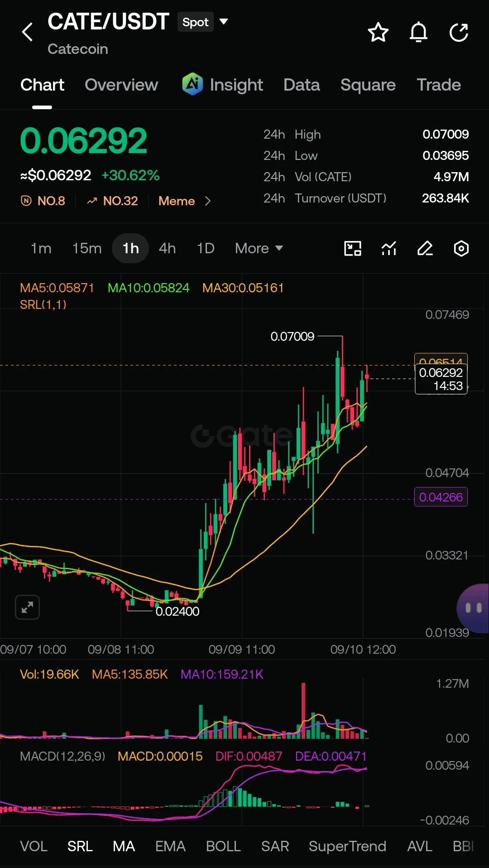Screen dimensions: 489x868
Task: Tap the purple floating assistant bubble
Action: tap(473, 608)
